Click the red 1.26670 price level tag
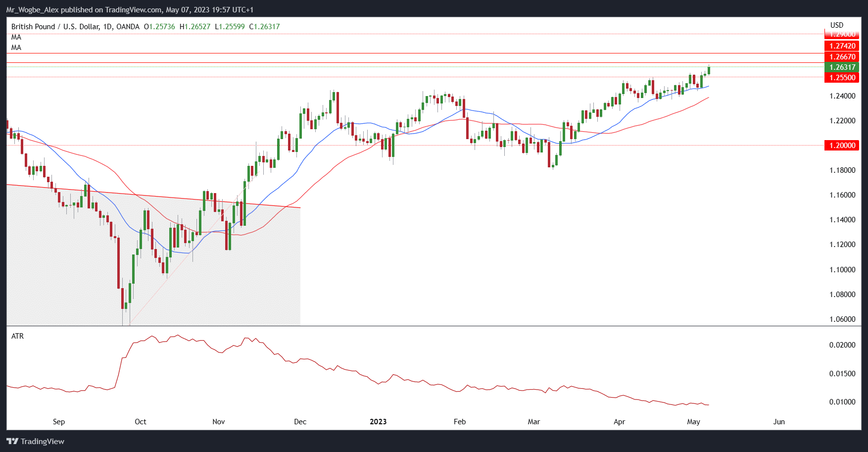Screen dimensions: 868x452 (842, 57)
